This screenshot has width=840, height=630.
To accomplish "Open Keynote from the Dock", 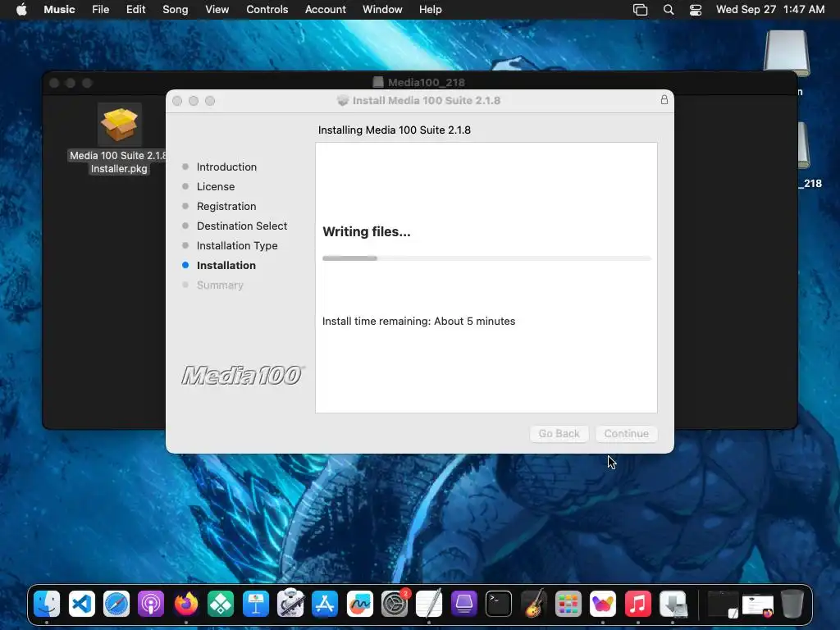I will click(256, 605).
